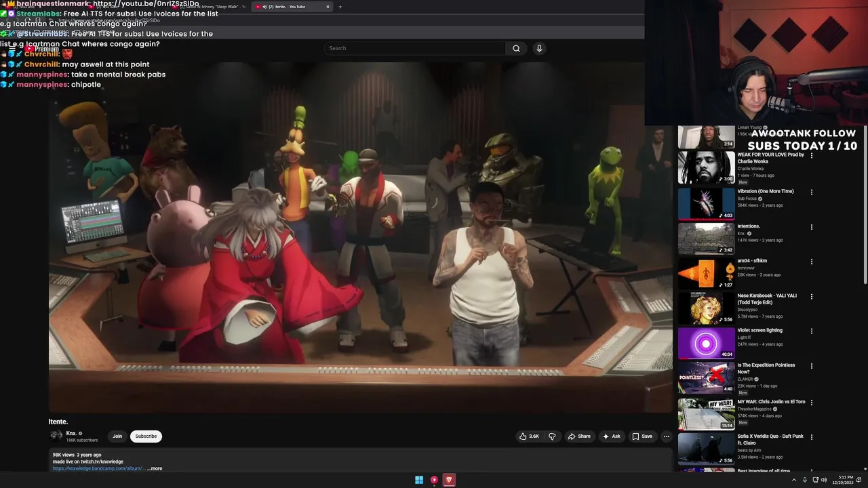Click channel name 'ZLANER'
Image resolution: width=868 pixels, height=488 pixels.
coord(745,379)
